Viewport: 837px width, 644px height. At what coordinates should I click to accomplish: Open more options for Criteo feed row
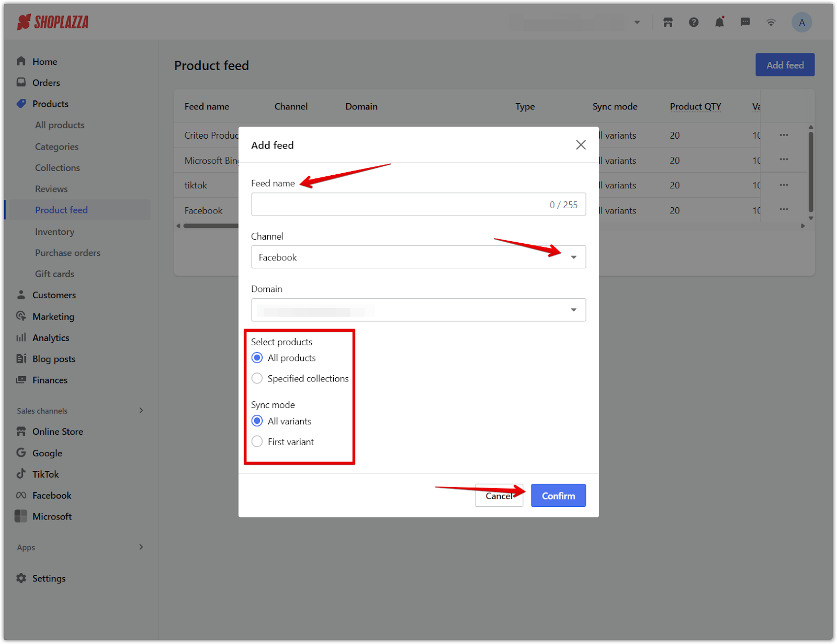[784, 135]
